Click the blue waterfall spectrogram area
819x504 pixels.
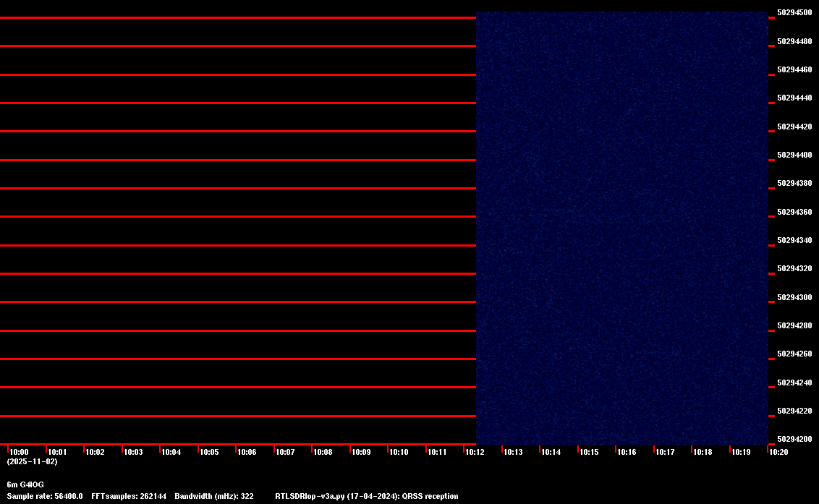621,228
